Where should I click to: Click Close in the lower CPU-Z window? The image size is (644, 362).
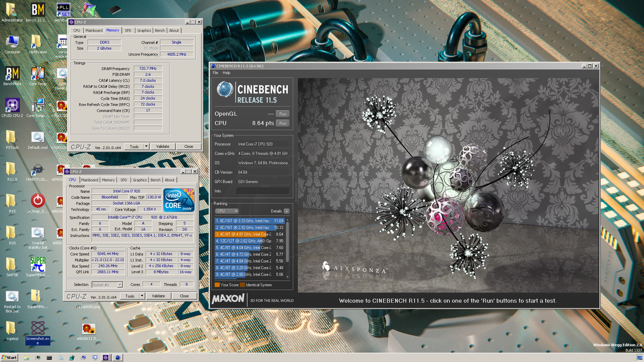coord(184,296)
